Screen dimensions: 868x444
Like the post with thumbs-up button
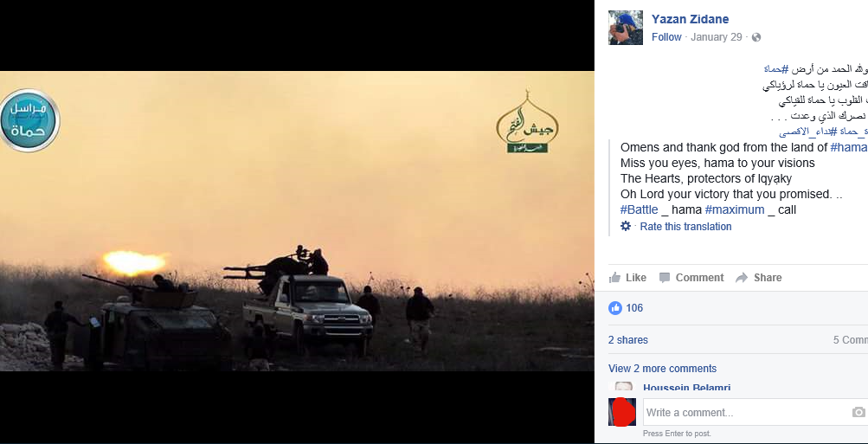click(627, 278)
